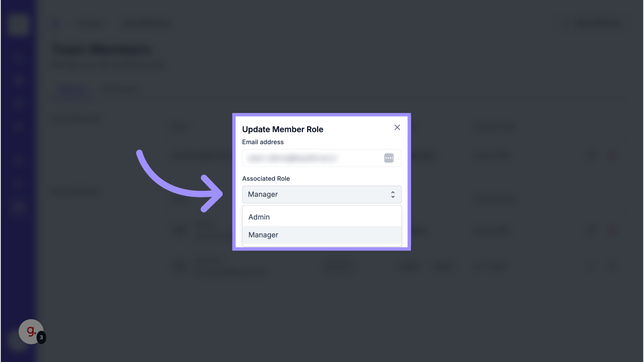Switch to the second blurred tab
The height and width of the screenshot is (362, 644).
point(119,90)
